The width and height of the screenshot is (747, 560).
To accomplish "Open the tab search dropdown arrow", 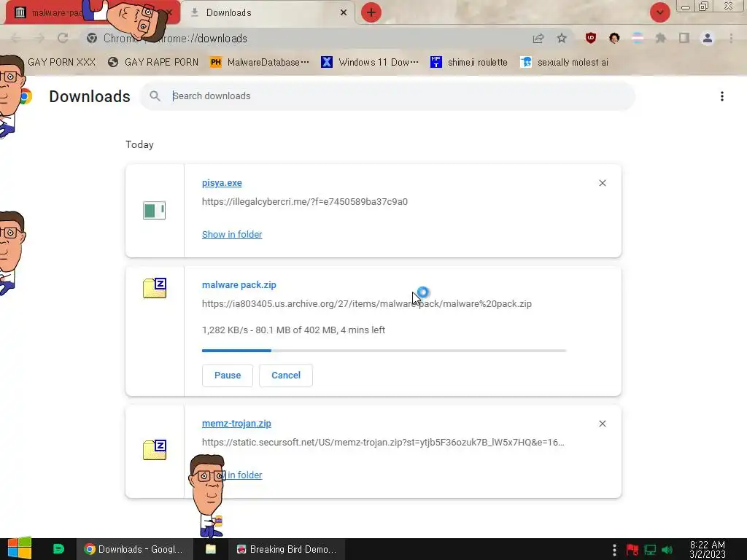I will pos(659,13).
